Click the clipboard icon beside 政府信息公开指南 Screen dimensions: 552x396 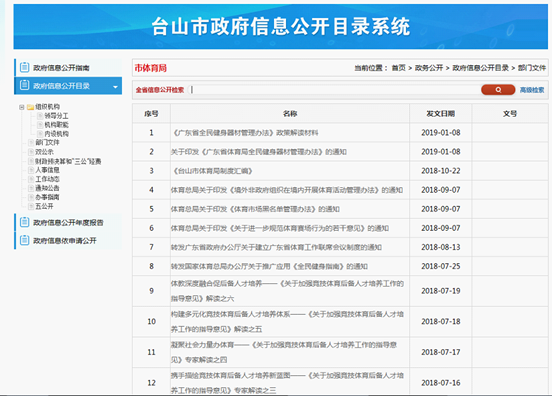tap(24, 67)
